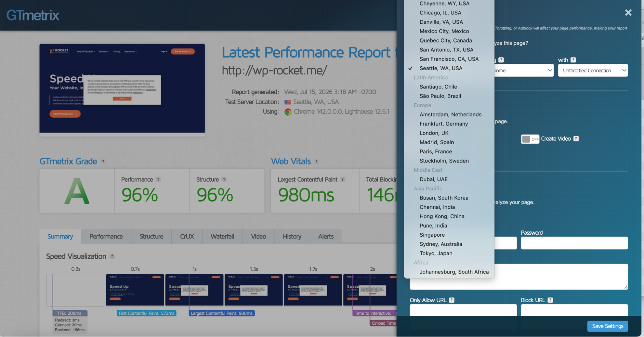Click the WP Rocket page screenshot thumbnail
The height and width of the screenshot is (337, 644).
(x=122, y=88)
